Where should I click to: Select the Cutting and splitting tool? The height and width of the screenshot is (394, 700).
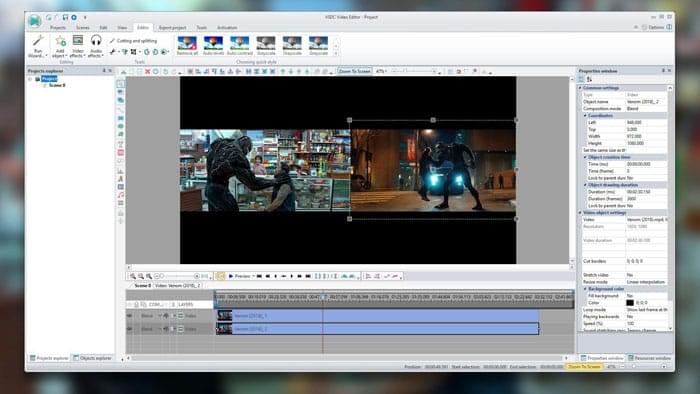coord(133,41)
